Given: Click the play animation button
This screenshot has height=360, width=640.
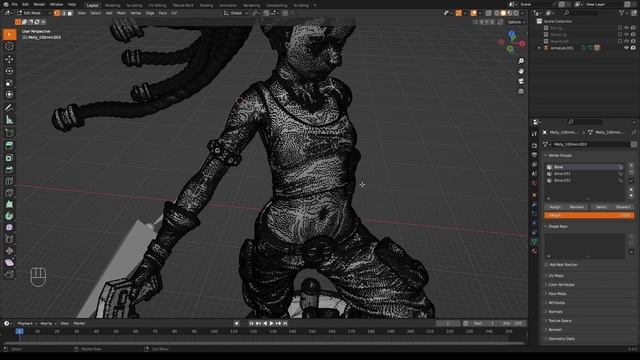Looking at the screenshot, I should pyautogui.click(x=271, y=324).
